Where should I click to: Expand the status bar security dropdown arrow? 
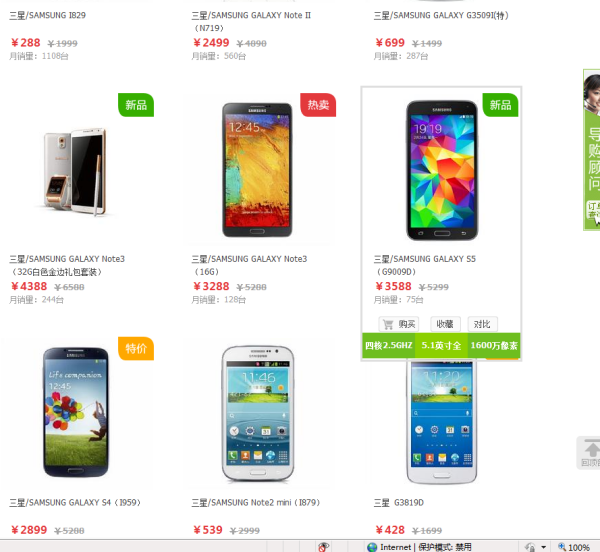tap(543, 547)
